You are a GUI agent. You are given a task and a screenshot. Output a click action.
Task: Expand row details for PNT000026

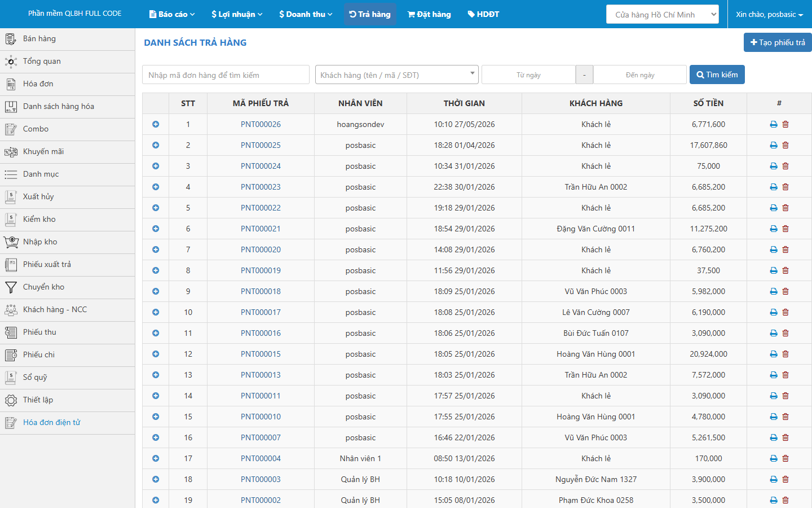coord(156,124)
